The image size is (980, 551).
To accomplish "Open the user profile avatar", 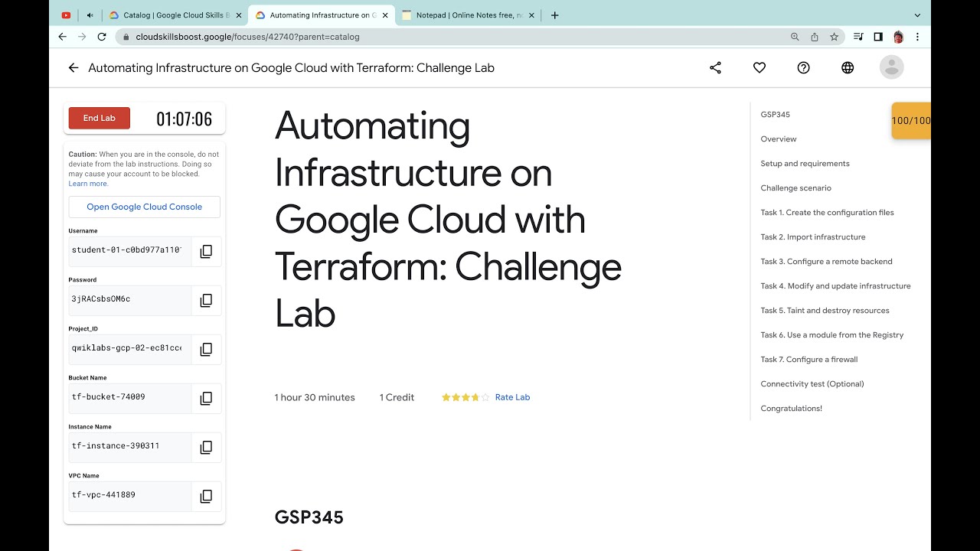I will point(892,67).
